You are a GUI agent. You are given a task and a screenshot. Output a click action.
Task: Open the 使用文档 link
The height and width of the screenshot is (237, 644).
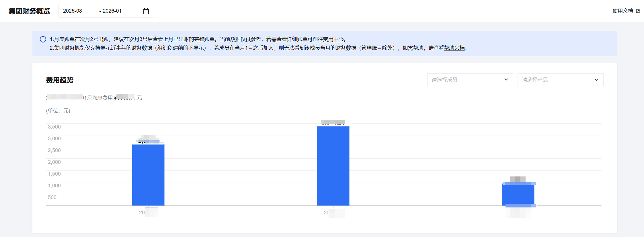click(622, 11)
